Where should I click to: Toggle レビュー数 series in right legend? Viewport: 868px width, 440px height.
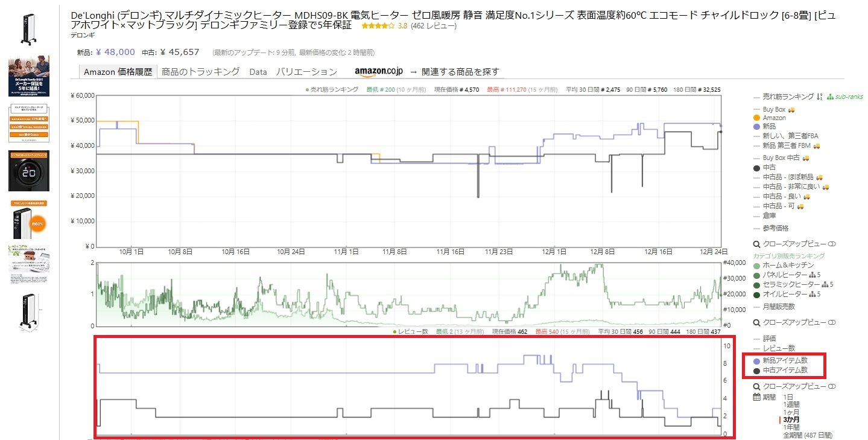pos(774,348)
